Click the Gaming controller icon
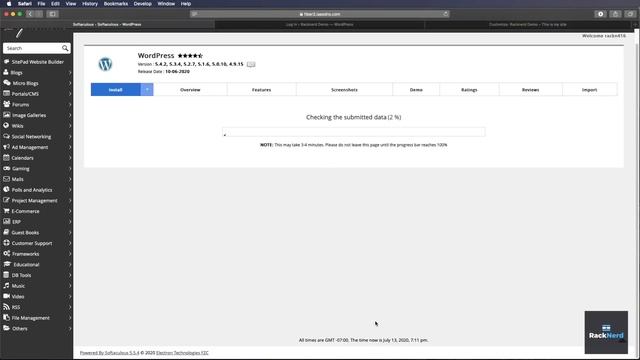The width and height of the screenshot is (640, 360). [x=7, y=168]
